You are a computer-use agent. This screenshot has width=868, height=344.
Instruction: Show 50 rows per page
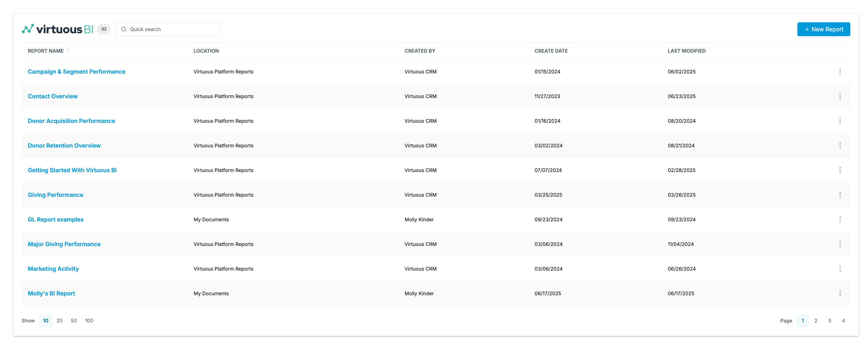[73, 320]
